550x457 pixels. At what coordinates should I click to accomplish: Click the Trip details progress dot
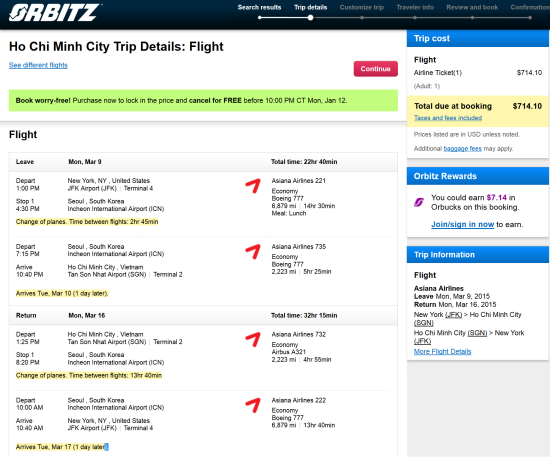pos(310,18)
